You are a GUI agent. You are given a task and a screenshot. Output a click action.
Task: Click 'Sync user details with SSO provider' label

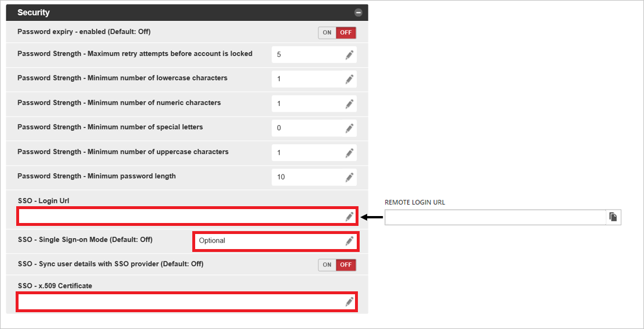111,264
